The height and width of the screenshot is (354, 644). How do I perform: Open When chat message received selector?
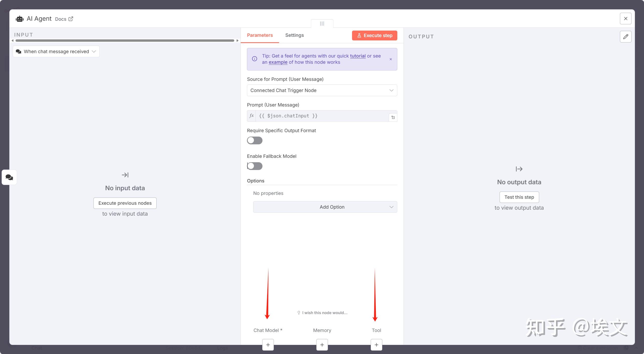pyautogui.click(x=56, y=52)
